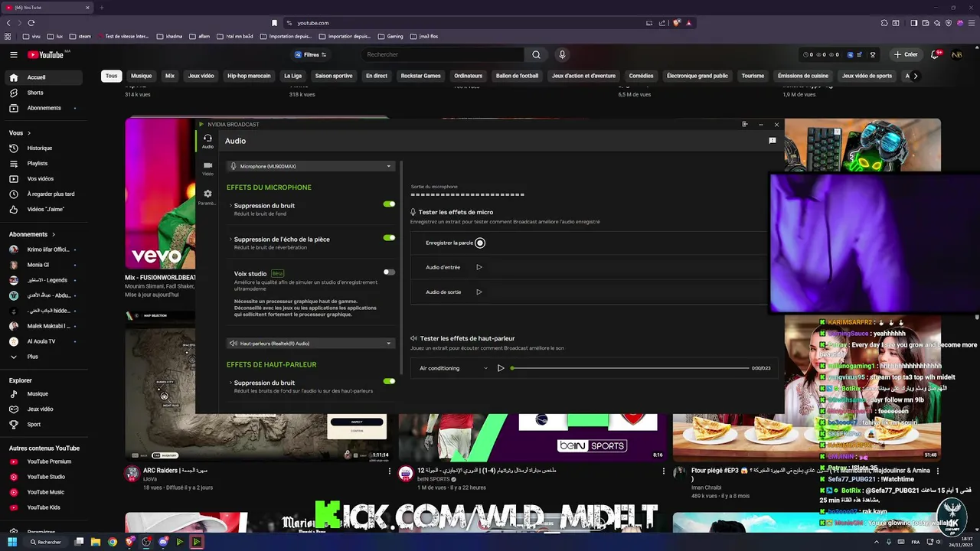This screenshot has width=980, height=551.
Task: Open the options menu for ARC Raiders video
Action: pyautogui.click(x=390, y=471)
